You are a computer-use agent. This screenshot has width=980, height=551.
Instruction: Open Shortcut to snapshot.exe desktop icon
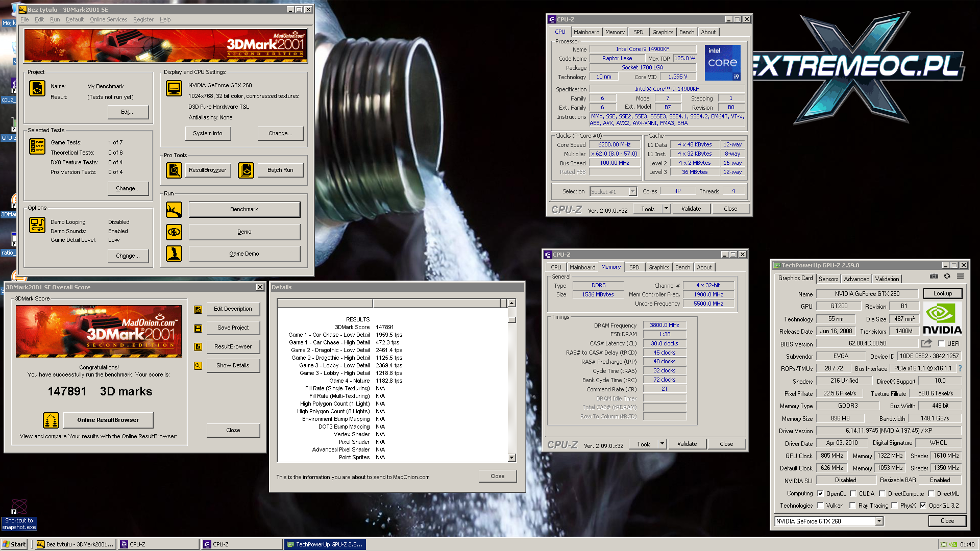pyautogui.click(x=19, y=515)
